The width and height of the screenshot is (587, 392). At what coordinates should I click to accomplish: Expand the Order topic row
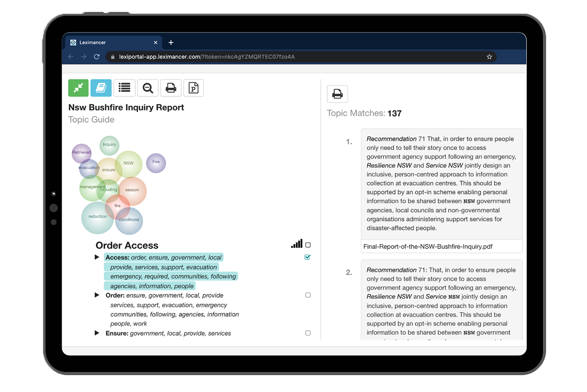[97, 295]
